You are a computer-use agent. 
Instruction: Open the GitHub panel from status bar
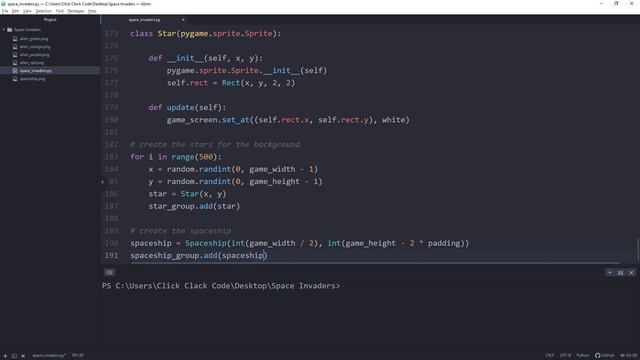tap(604, 356)
